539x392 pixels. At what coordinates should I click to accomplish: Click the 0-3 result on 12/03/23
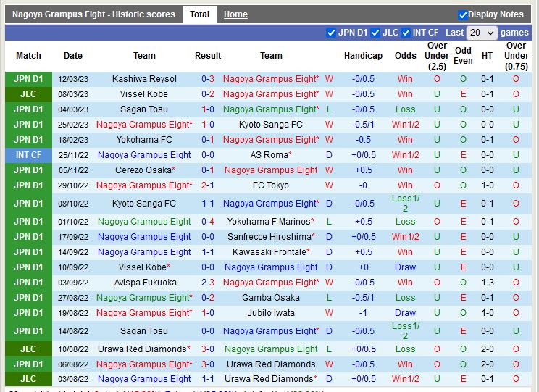point(208,79)
